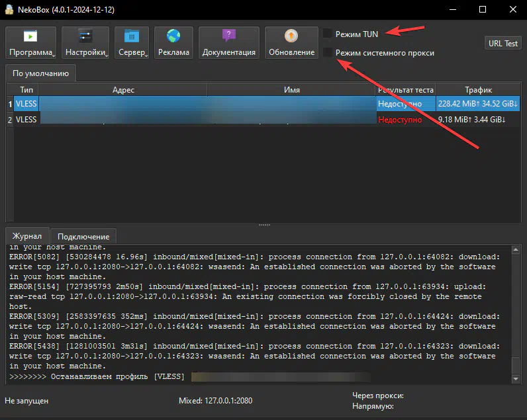Minimize the NekoBox window
Viewport: 527px width, 420px height.
click(x=453, y=9)
